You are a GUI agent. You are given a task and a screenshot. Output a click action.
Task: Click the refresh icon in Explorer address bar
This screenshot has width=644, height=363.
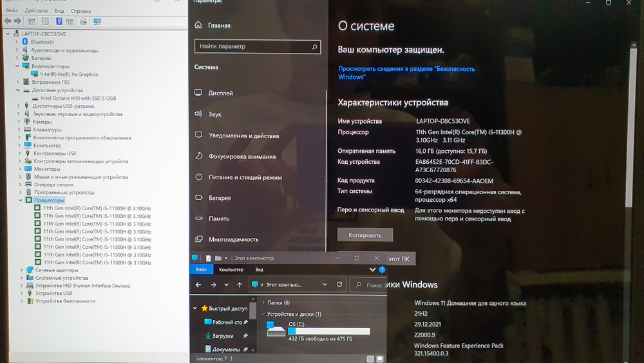[340, 284]
